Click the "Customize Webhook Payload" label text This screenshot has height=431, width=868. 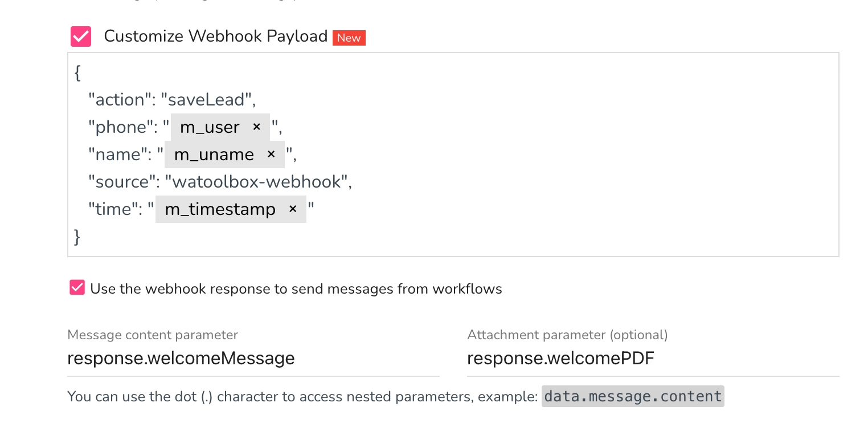(x=216, y=36)
